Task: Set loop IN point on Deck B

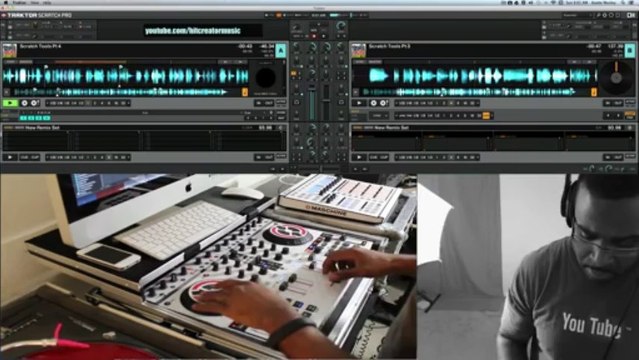Action: tap(608, 103)
